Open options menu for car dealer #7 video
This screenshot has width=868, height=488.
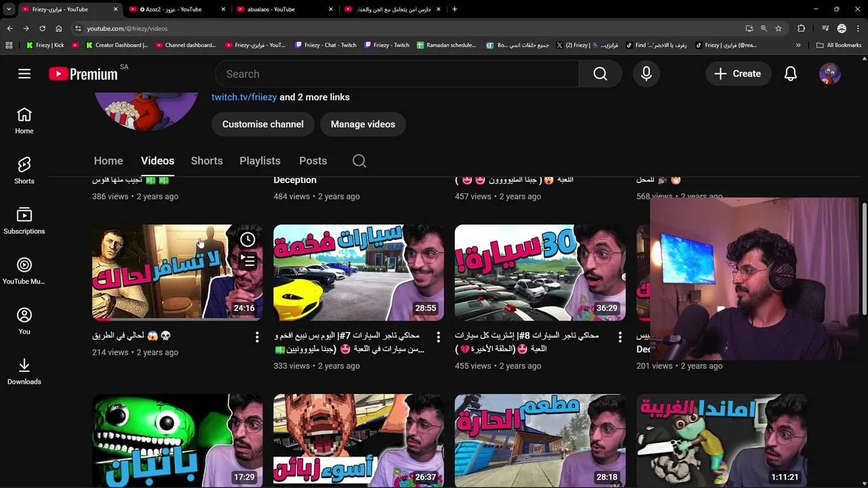438,337
